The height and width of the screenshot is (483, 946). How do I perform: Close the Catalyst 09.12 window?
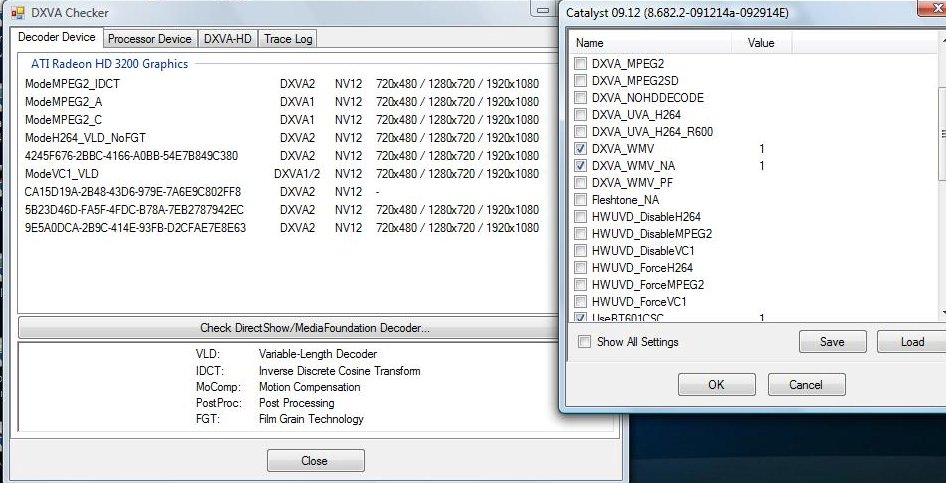coord(932,7)
